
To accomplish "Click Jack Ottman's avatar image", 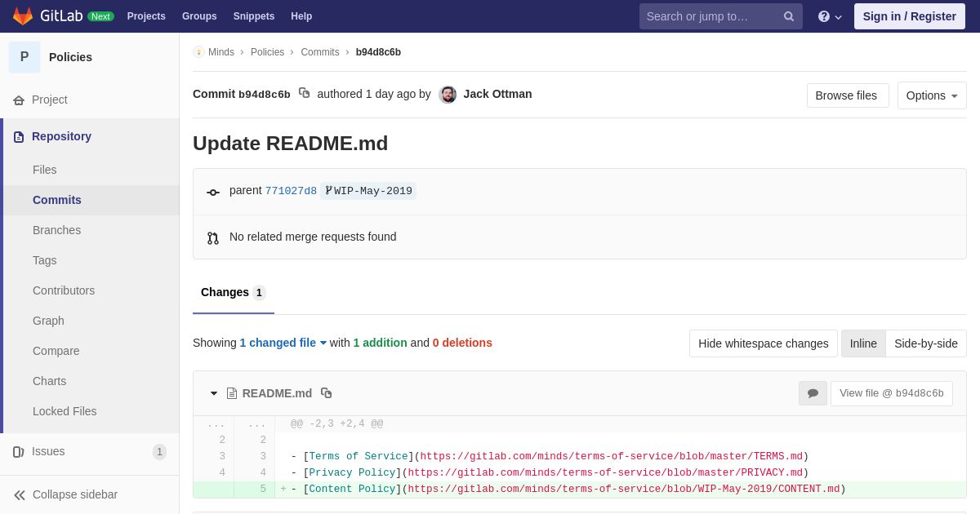I will coord(448,95).
